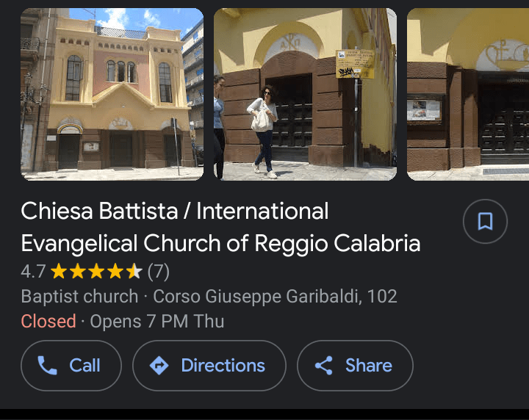Tap the blue directions arrow diamond icon
529x420 pixels.
[x=159, y=366]
